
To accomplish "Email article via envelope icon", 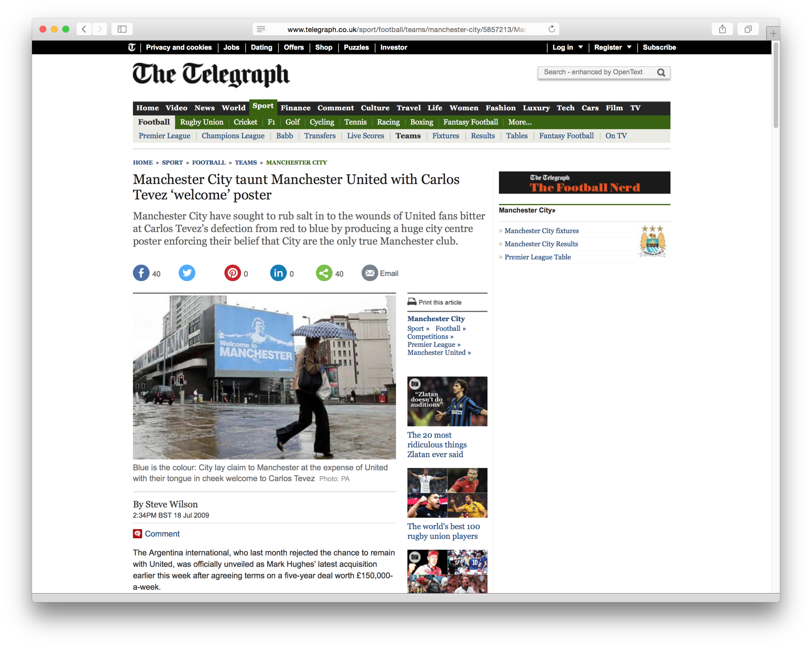I will (x=370, y=273).
